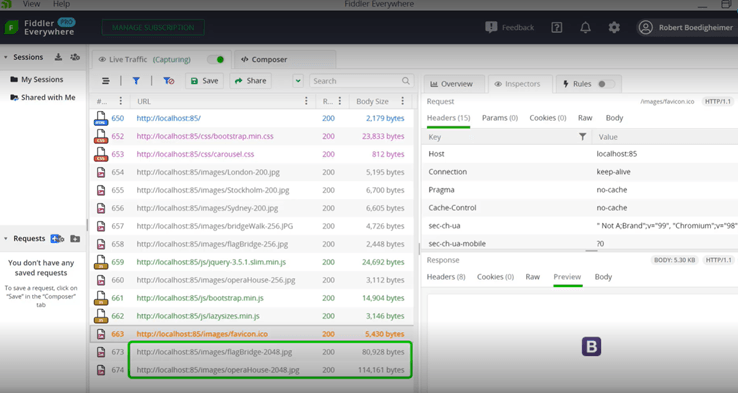Click the help question mark icon

556,27
